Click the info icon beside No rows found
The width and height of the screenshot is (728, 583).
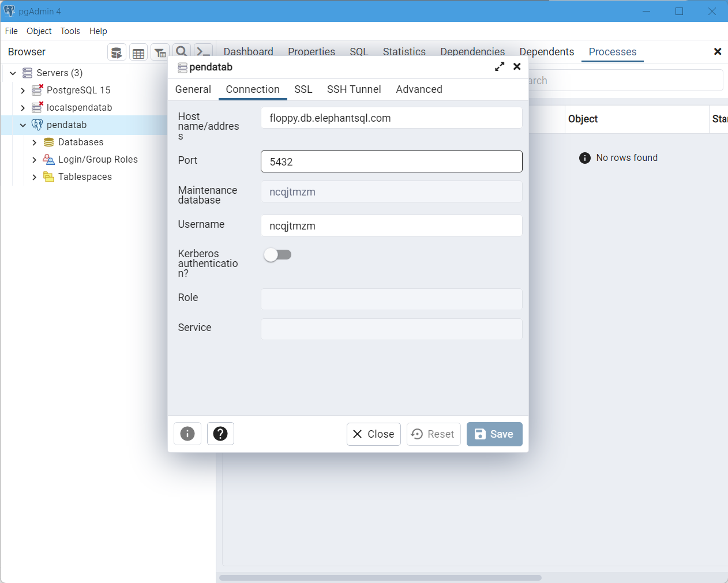coord(585,157)
